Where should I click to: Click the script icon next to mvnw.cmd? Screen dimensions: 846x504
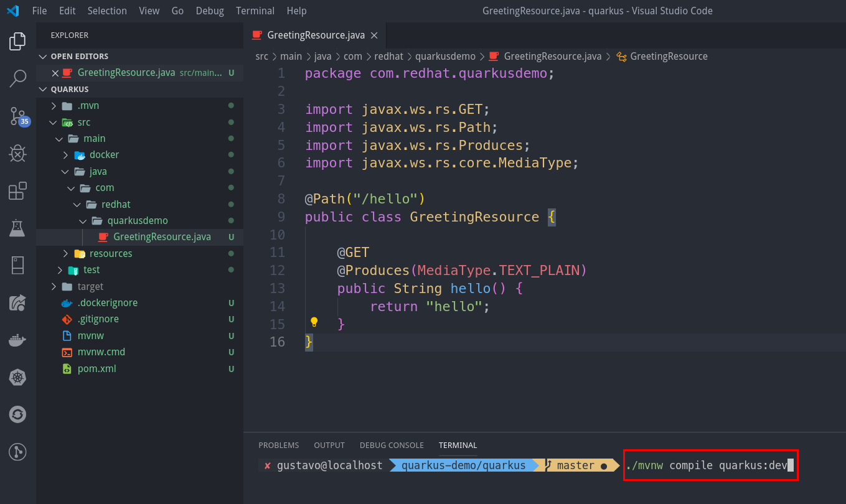pos(67,352)
